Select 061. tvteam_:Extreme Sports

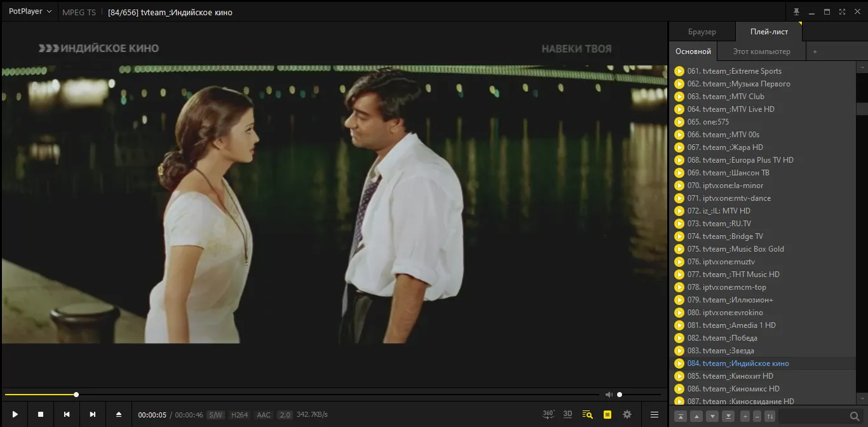(x=763, y=71)
